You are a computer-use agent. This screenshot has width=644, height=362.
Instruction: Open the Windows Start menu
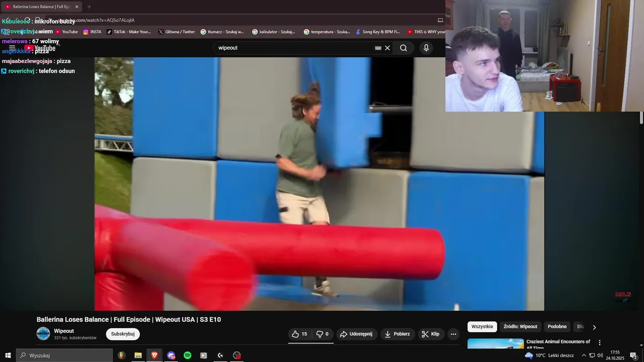point(8,355)
